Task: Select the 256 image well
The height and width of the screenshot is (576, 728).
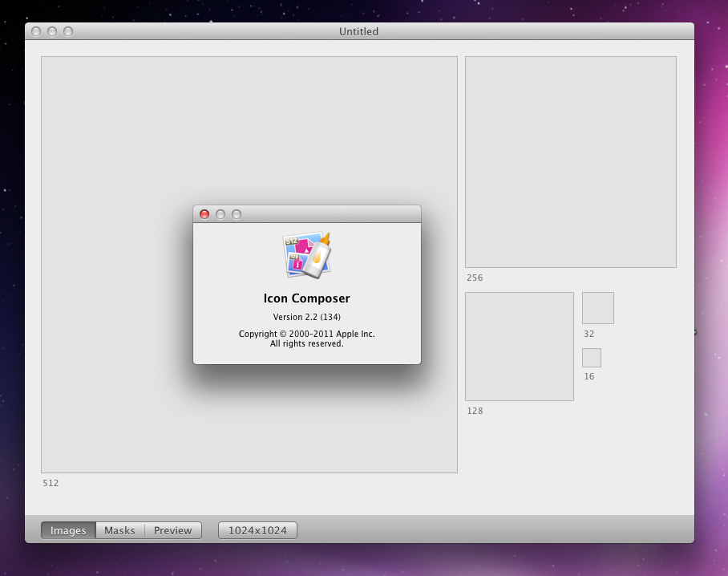Action: point(571,162)
